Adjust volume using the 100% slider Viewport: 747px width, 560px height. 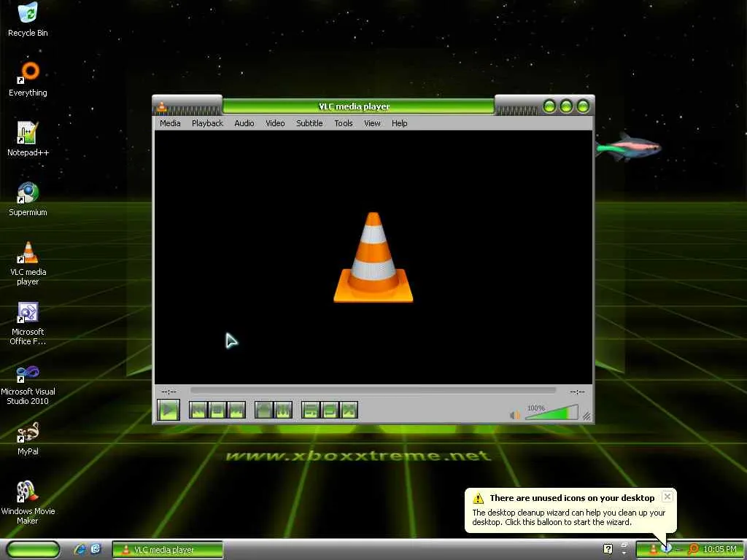point(551,413)
